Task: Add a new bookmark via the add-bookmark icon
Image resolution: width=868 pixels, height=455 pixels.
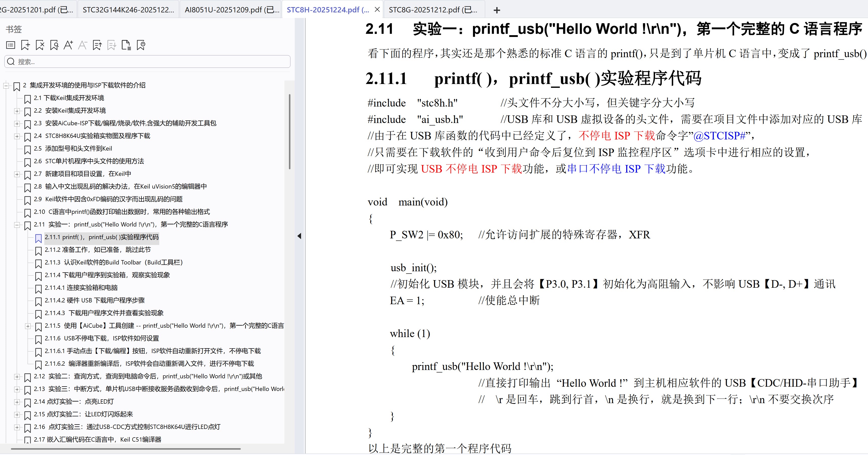Action: click(x=25, y=45)
